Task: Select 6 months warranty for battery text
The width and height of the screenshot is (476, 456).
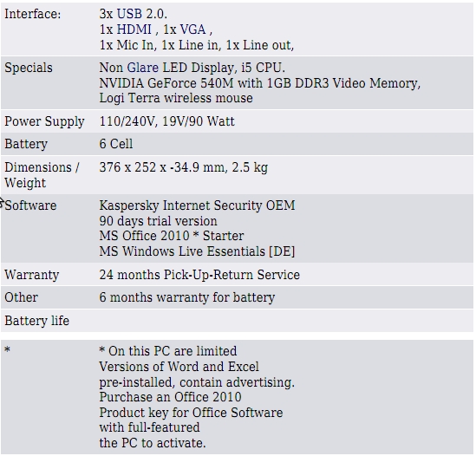Action: click(x=187, y=297)
